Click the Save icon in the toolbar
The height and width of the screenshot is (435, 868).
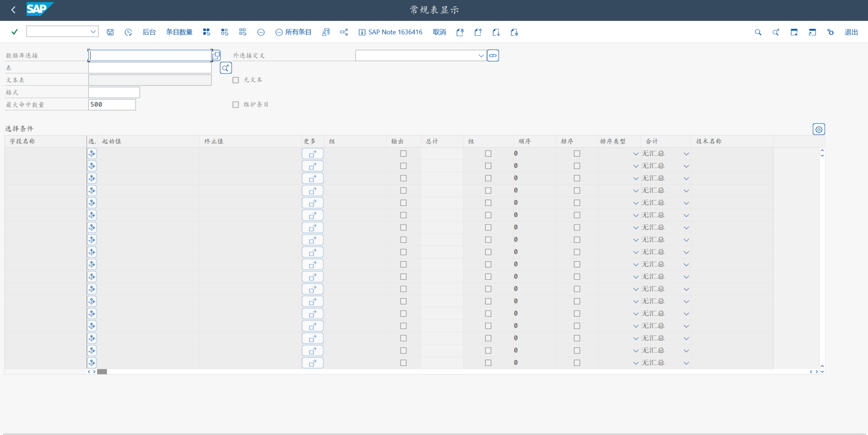pyautogui.click(x=110, y=32)
